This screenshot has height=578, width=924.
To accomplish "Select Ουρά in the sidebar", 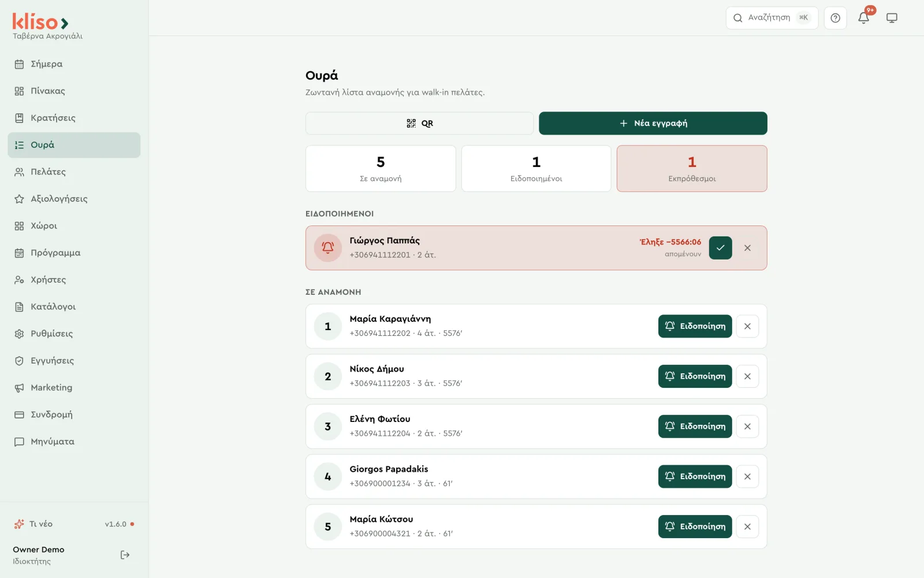I will (74, 145).
